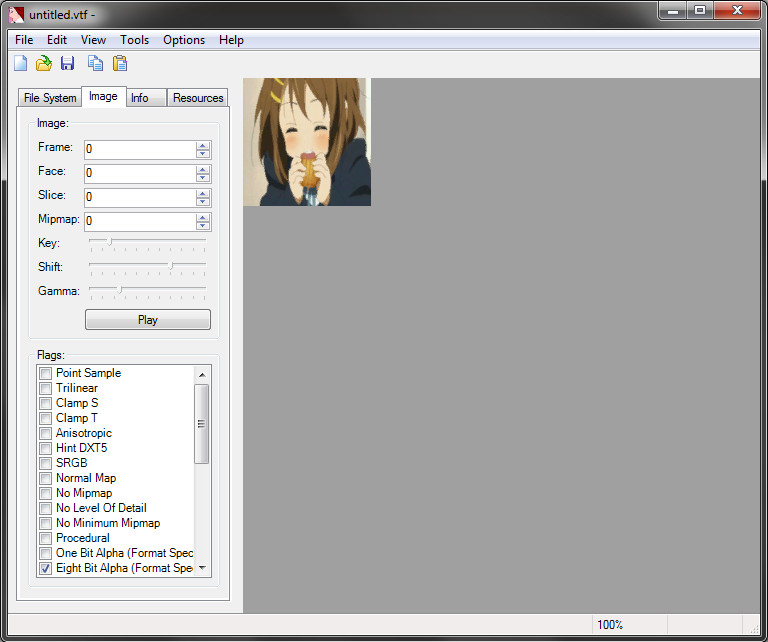Open the Edit menu
The image size is (768, 642).
pyautogui.click(x=57, y=40)
